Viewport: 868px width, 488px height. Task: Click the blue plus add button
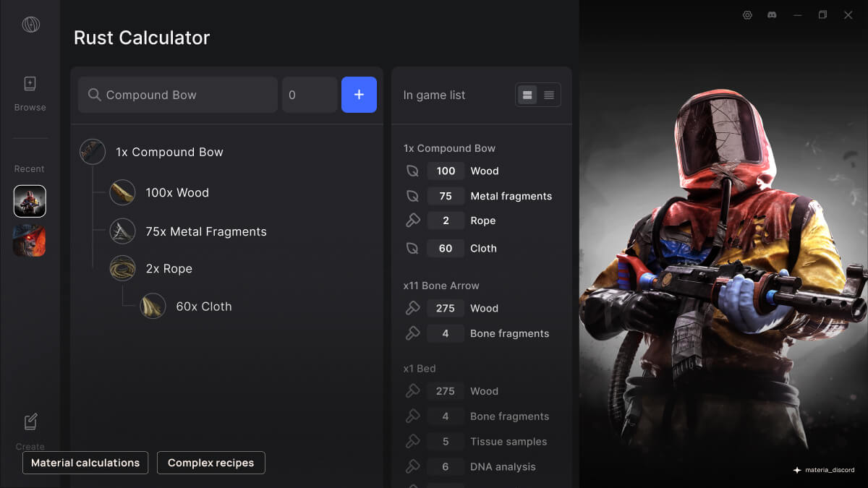(359, 95)
